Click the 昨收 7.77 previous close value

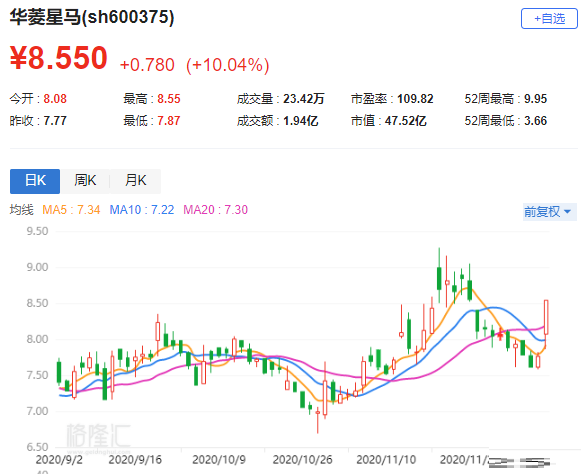pos(55,121)
